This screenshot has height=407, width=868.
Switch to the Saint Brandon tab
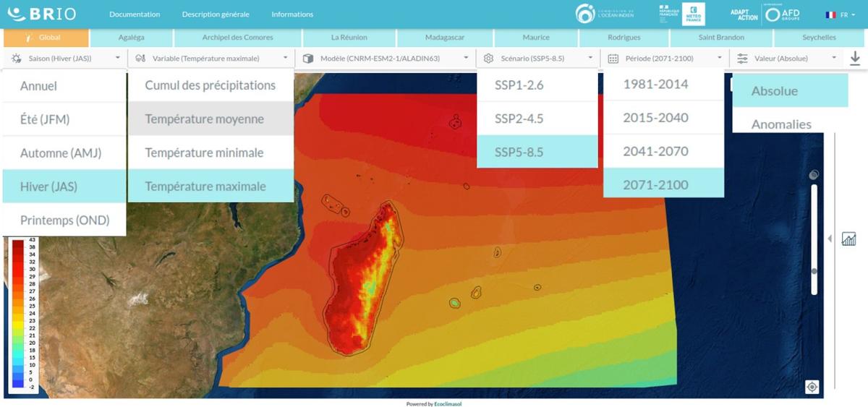tap(721, 37)
